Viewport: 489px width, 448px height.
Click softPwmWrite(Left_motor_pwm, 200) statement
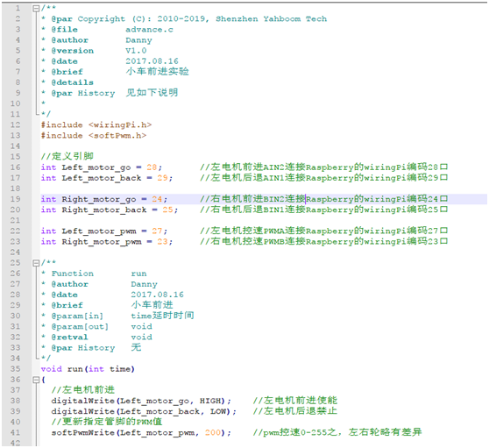pyautogui.click(x=141, y=433)
